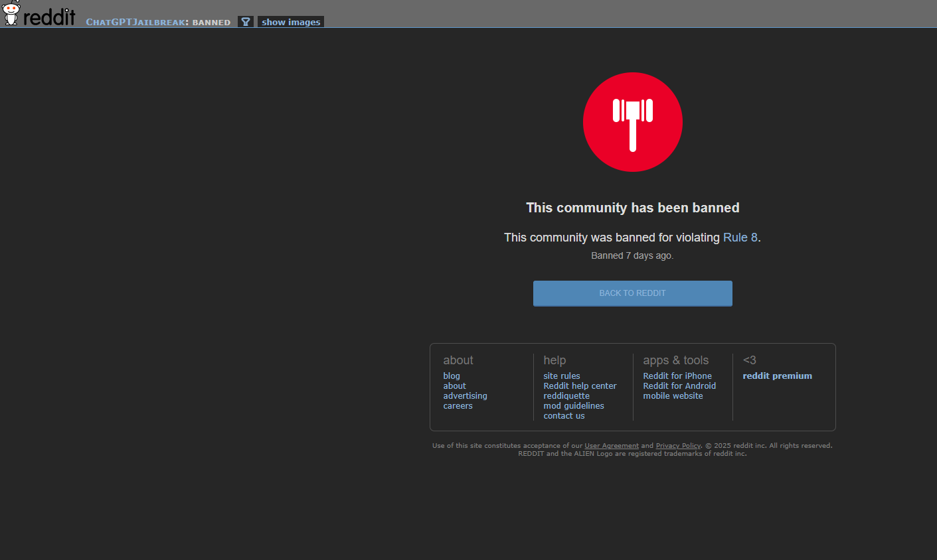Open the User Agreement link
Viewport: 937px width, 560px height.
[x=612, y=446]
